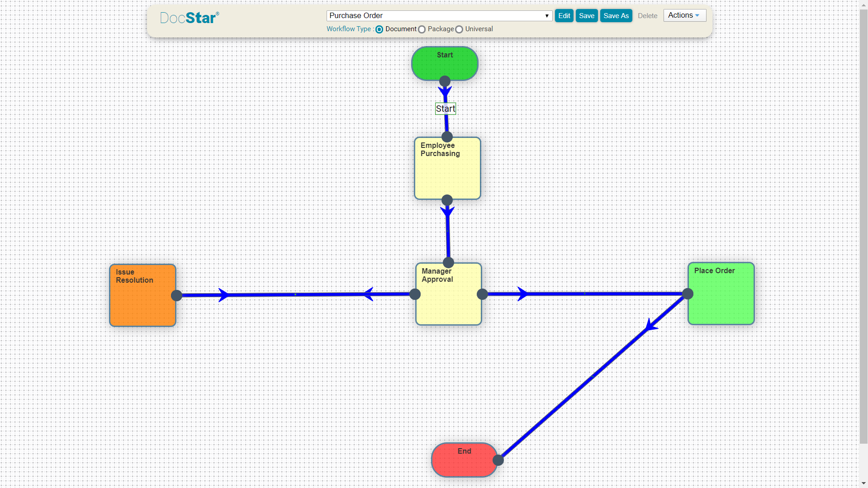Click the Edit button
This screenshot has width=868, height=488.
pyautogui.click(x=564, y=15)
